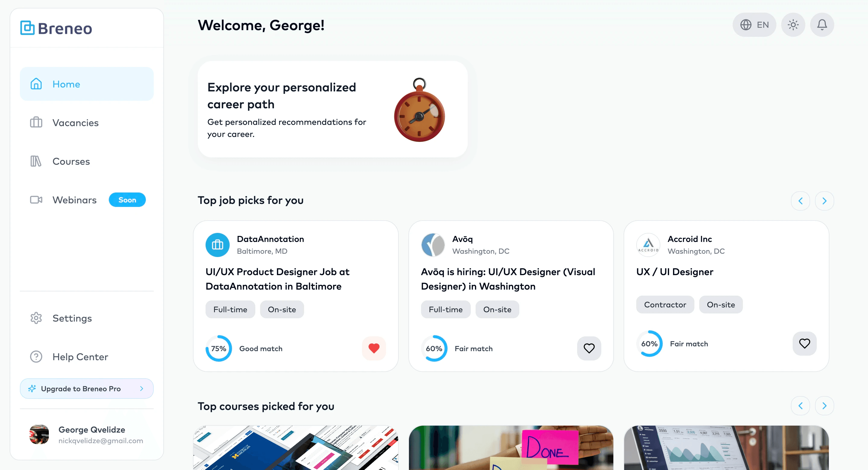Favorite the Accroid Inc UX / UI Designer job

(x=804, y=343)
